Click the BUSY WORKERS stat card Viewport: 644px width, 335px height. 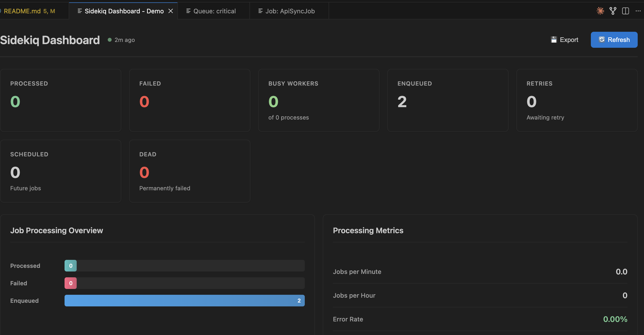[x=319, y=100]
